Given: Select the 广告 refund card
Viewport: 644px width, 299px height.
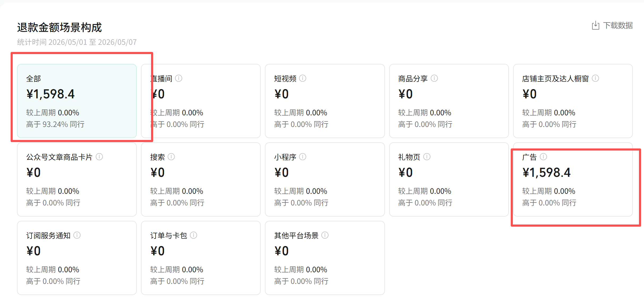Looking at the screenshot, I should (x=573, y=179).
